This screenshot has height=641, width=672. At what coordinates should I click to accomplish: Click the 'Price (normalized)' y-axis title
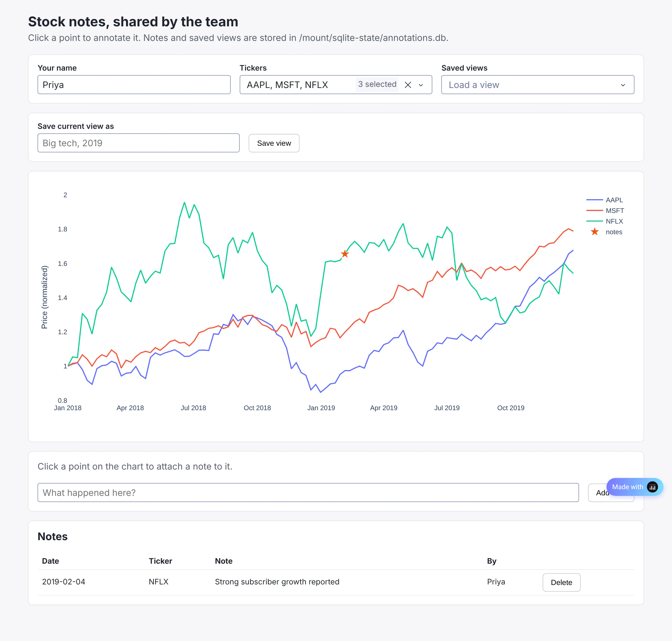(45, 297)
